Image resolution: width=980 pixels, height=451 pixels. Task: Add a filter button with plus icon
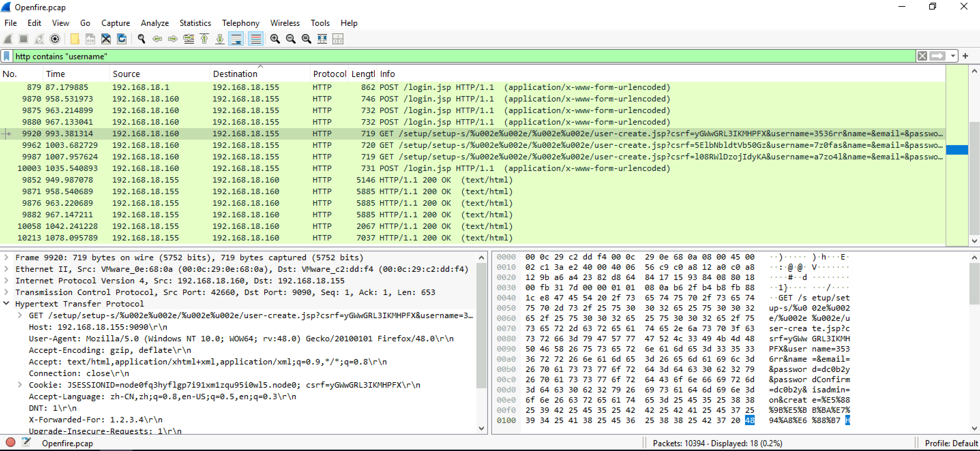click(x=966, y=56)
